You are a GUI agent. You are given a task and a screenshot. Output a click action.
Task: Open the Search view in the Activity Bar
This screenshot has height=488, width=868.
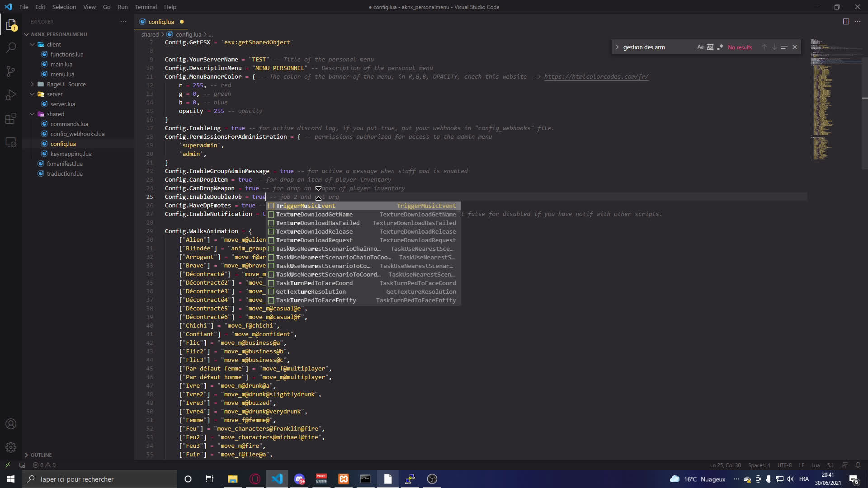11,47
